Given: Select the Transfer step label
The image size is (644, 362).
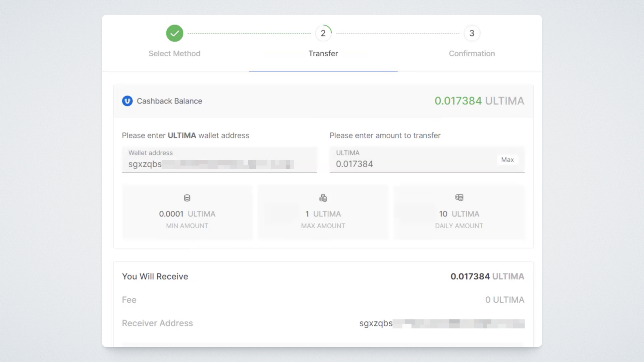Looking at the screenshot, I should (x=323, y=54).
